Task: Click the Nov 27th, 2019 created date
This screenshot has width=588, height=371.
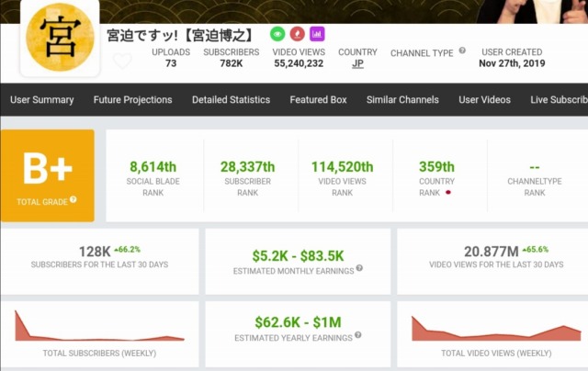Action: 512,63
